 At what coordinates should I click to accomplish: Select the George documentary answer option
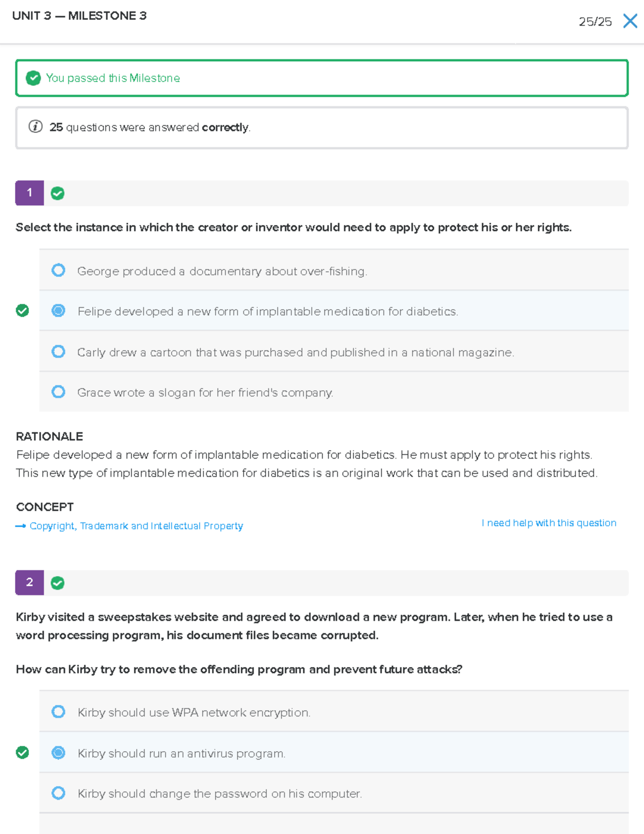(x=58, y=270)
